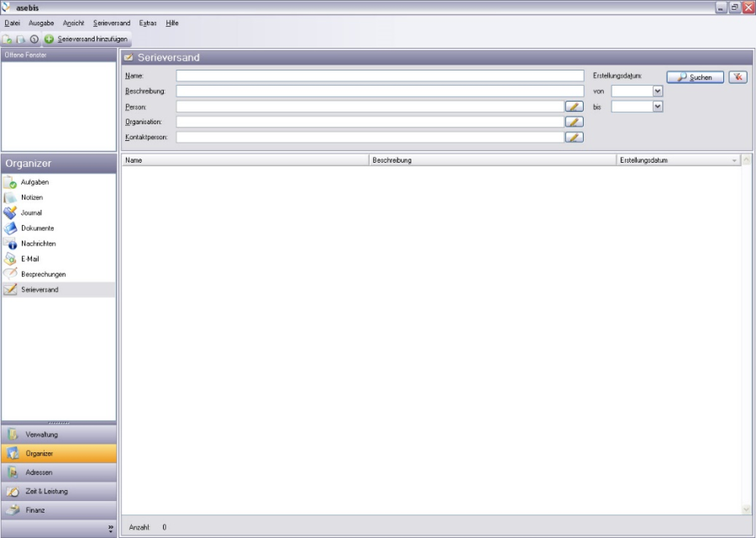Click the Suchen button
Screen dimensions: 756x538
pyautogui.click(x=696, y=77)
